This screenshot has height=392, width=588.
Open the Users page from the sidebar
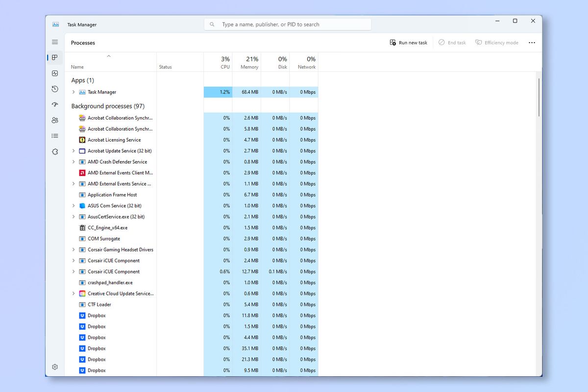point(55,120)
